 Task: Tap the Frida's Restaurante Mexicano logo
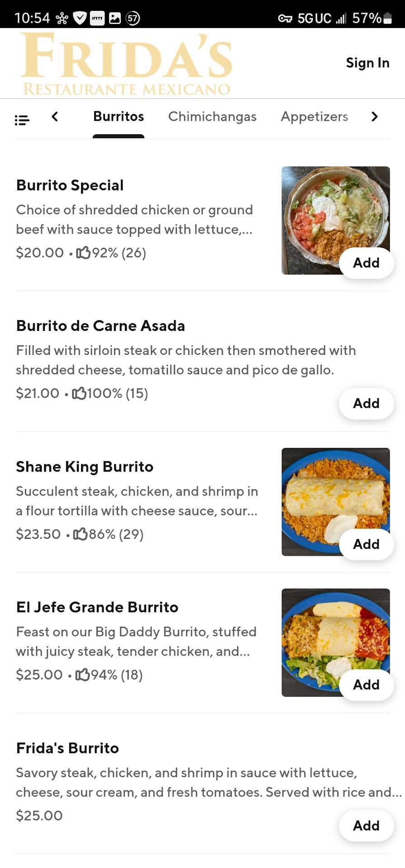click(x=127, y=64)
